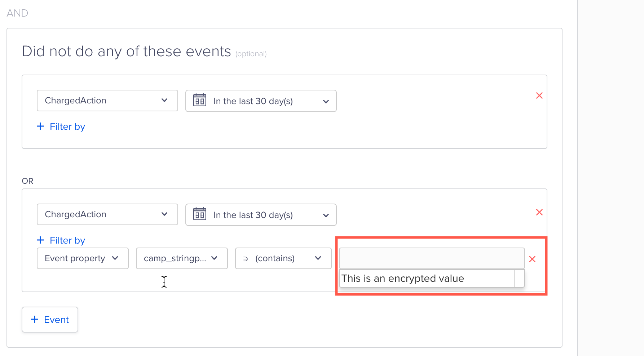Remove the first ChargedAction event via red X

539,95
